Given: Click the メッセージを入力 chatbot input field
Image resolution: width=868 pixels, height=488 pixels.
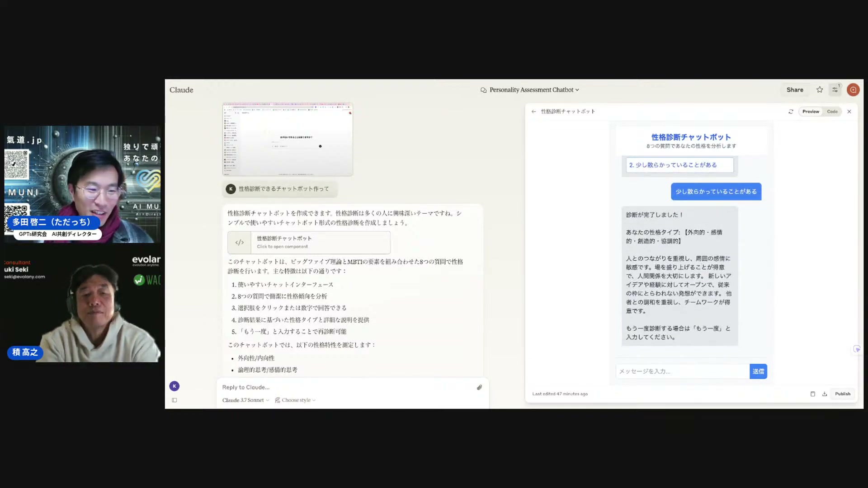Looking at the screenshot, I should (x=682, y=371).
